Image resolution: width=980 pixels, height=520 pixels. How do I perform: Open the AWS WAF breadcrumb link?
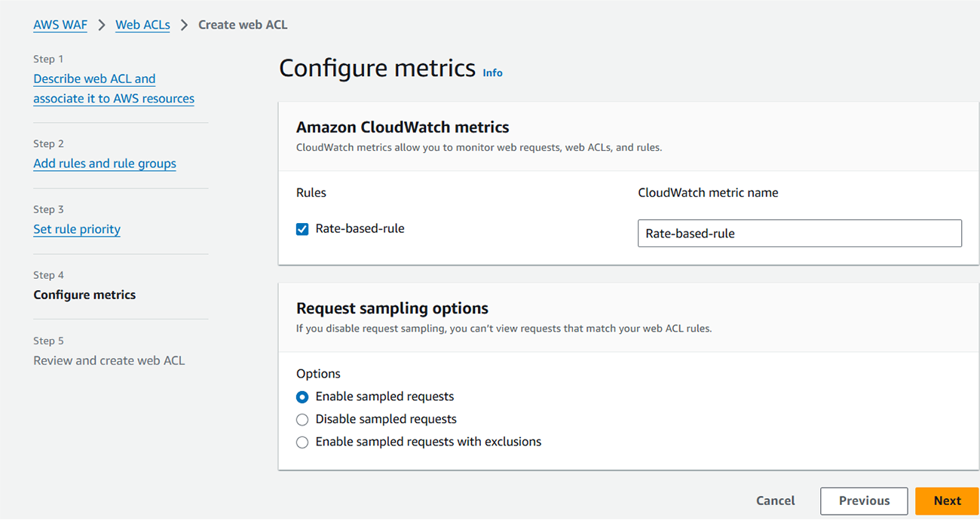coord(60,25)
